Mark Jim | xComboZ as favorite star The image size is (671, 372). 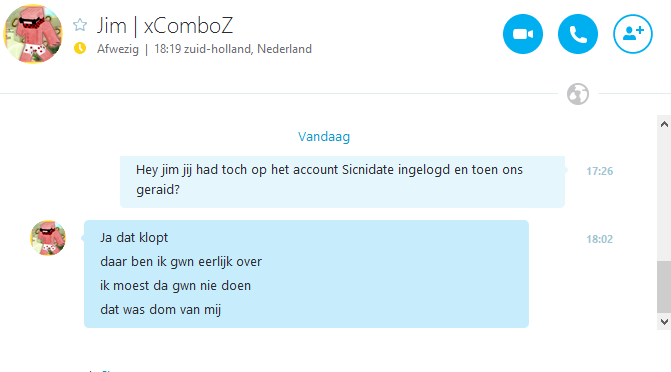(80, 25)
